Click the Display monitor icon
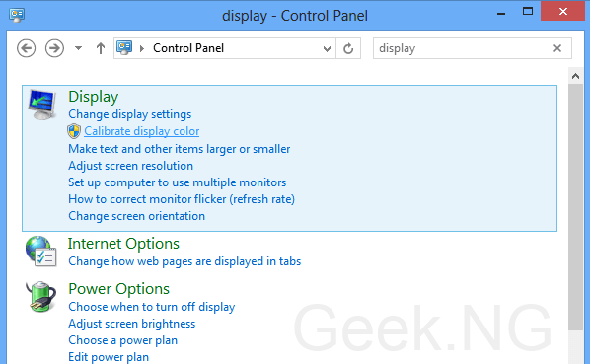This screenshot has width=590, height=364. pyautogui.click(x=41, y=105)
